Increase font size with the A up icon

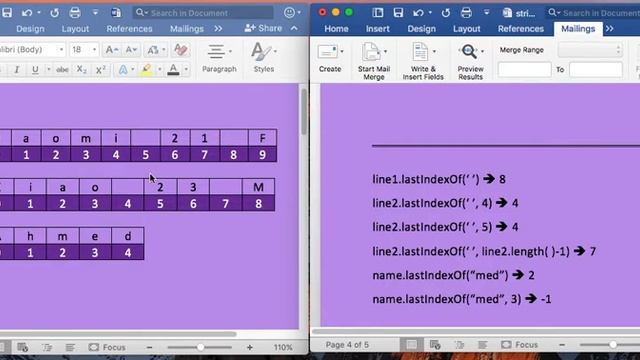click(x=111, y=50)
